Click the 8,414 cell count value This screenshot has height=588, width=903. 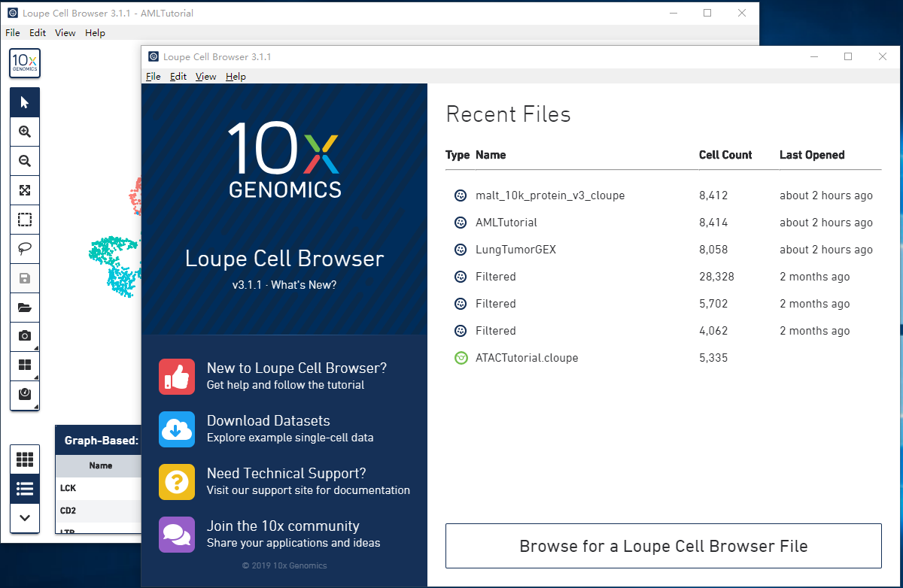[x=713, y=223]
